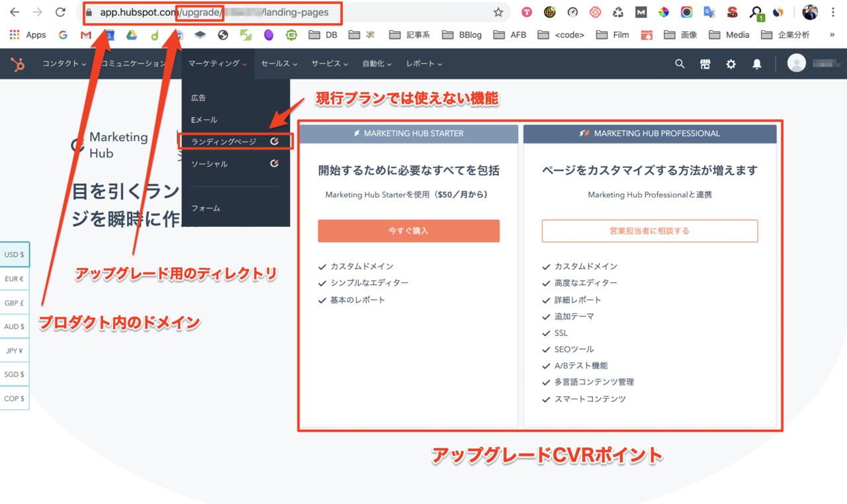
Task: Open the HubSpot marketplace icon
Action: click(x=705, y=64)
